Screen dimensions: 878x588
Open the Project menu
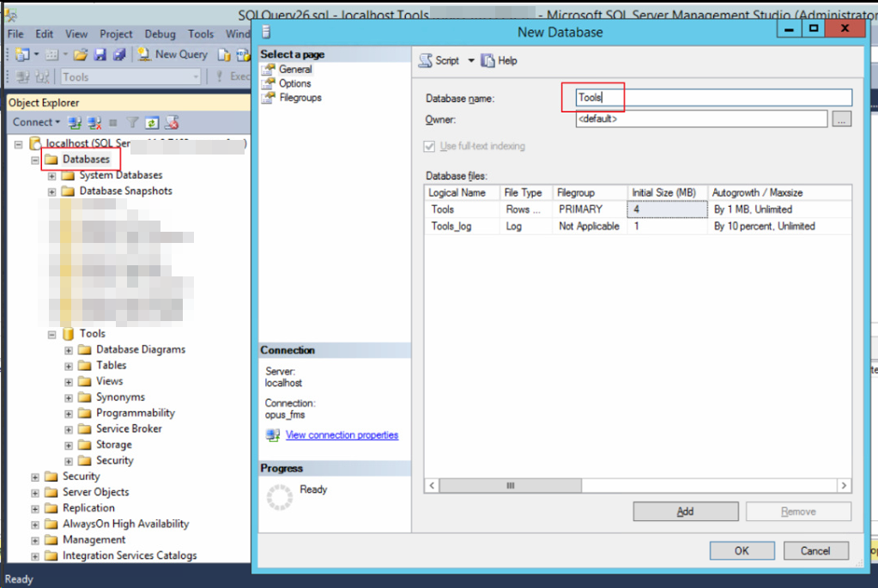pos(116,34)
